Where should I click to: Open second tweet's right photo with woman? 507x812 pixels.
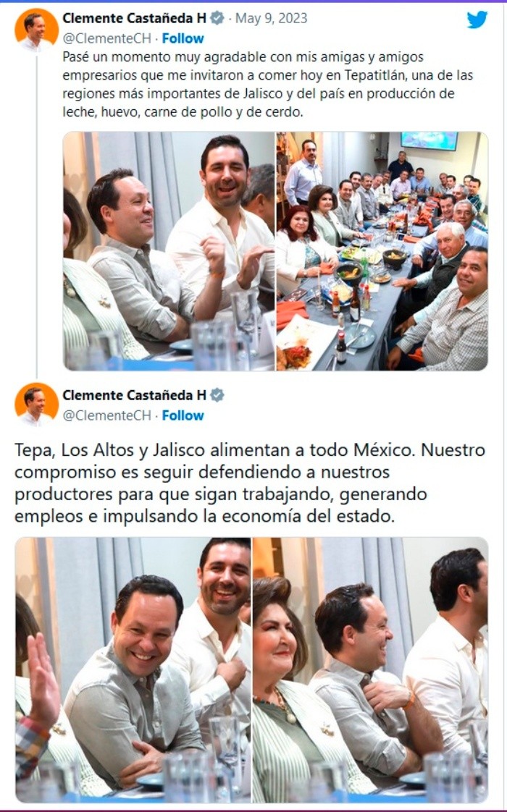pos(370,669)
